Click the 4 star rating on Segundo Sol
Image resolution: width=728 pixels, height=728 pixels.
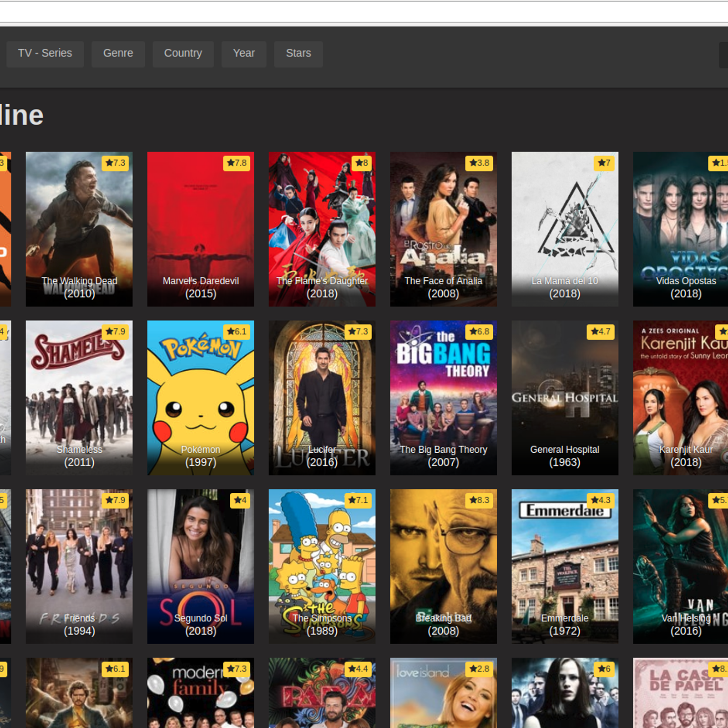(x=240, y=500)
